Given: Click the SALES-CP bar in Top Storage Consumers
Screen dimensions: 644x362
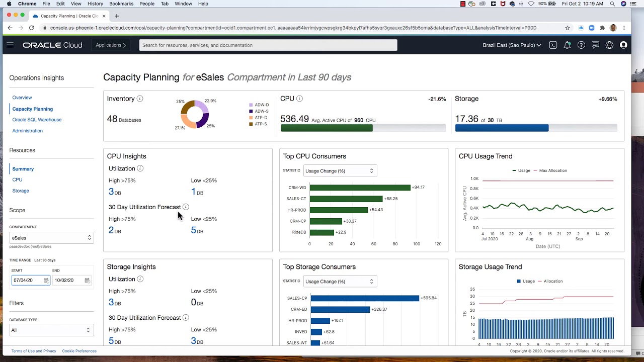Looking at the screenshot, I should [365, 298].
